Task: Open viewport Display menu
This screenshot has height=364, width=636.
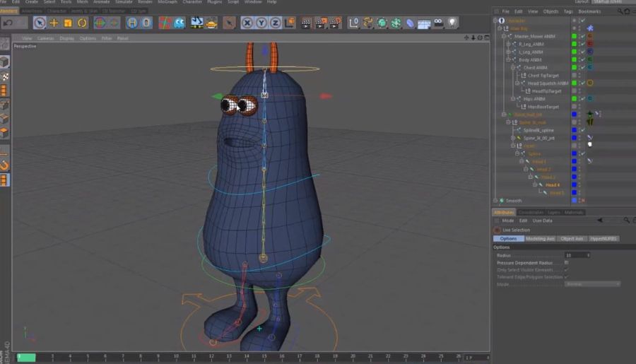Action: click(x=66, y=38)
